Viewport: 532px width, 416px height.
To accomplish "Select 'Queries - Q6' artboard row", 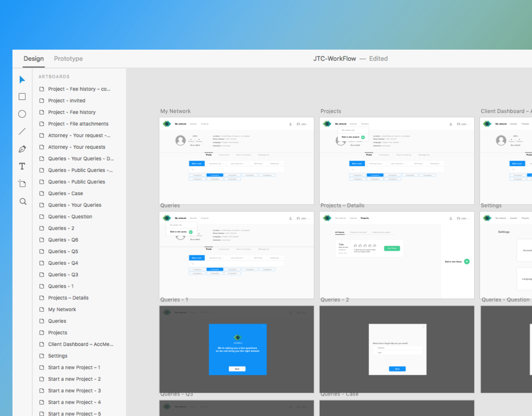I will click(79, 240).
